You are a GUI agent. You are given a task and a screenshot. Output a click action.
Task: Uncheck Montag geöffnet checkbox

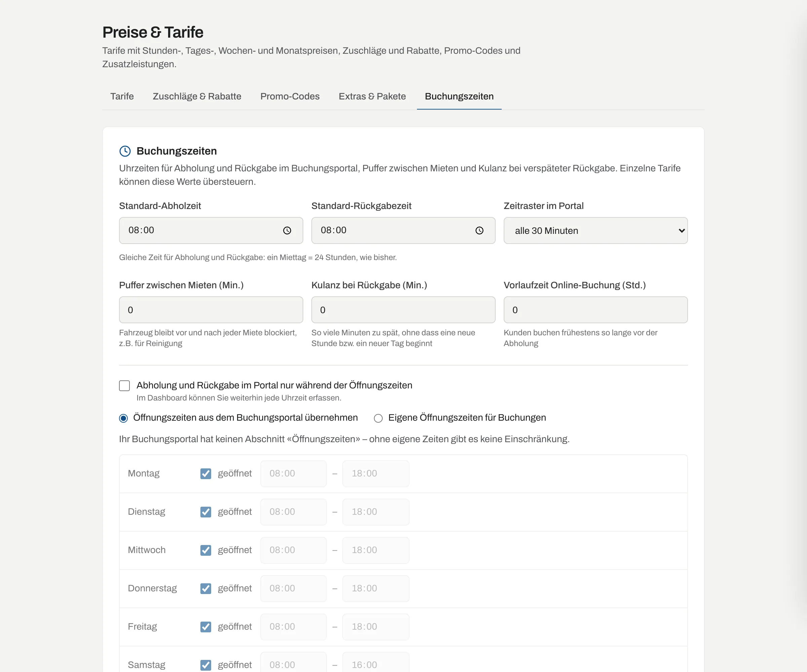[x=205, y=473]
